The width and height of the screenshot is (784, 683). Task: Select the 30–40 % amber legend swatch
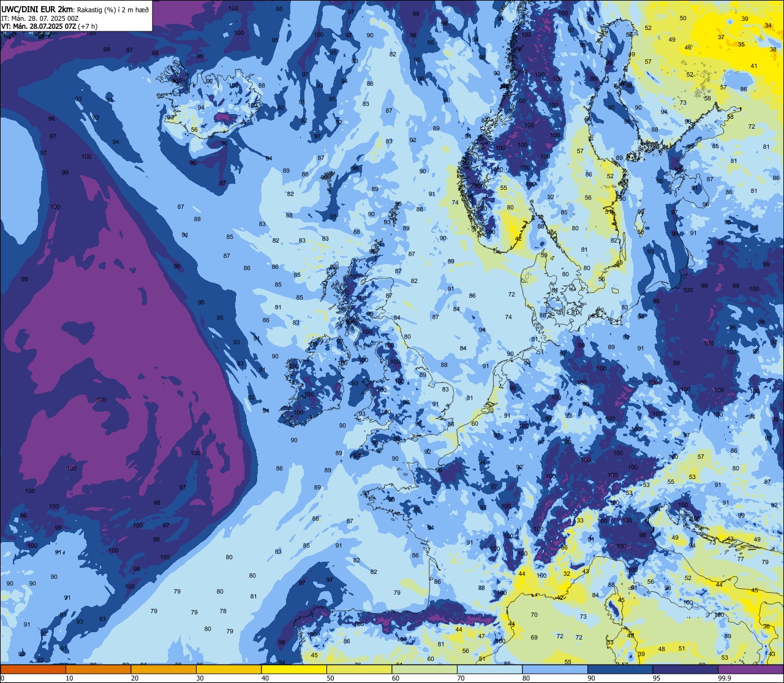pos(228,669)
